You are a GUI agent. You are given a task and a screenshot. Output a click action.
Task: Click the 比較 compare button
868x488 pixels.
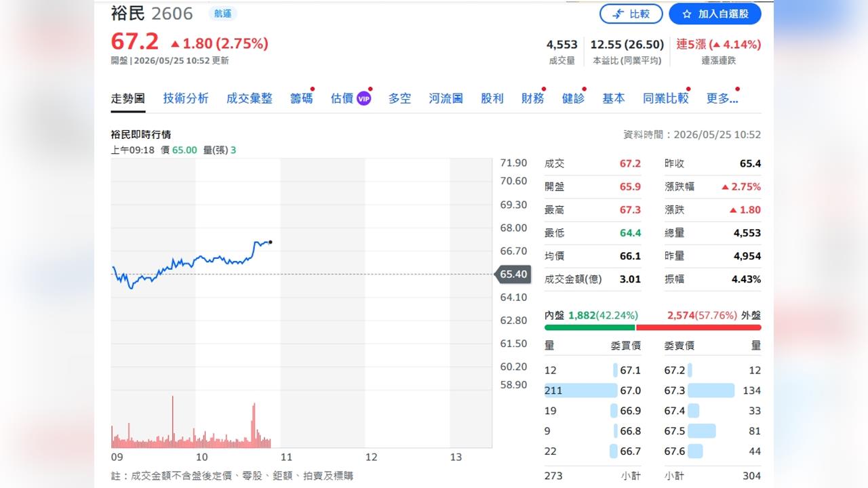click(631, 14)
